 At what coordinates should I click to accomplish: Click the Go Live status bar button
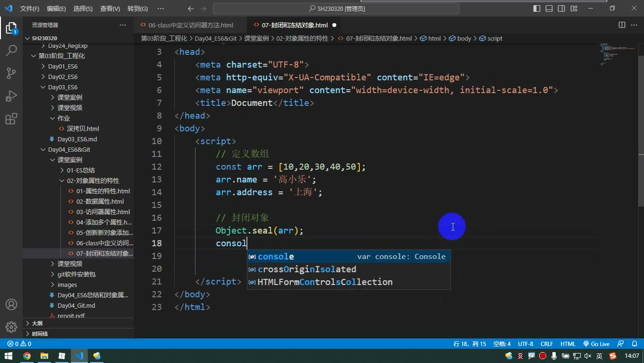[596, 344]
